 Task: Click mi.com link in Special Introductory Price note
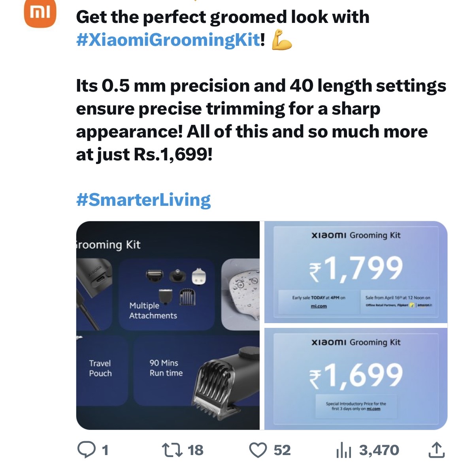pos(373,409)
